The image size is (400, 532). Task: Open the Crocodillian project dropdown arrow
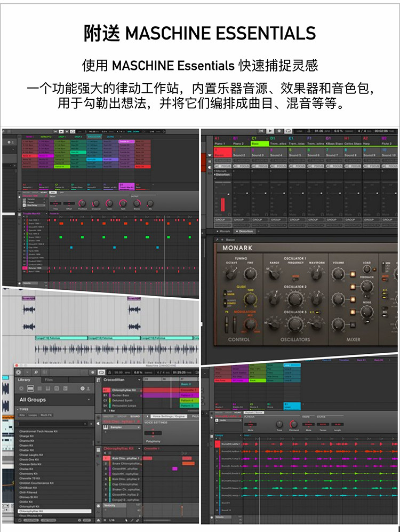139,380
